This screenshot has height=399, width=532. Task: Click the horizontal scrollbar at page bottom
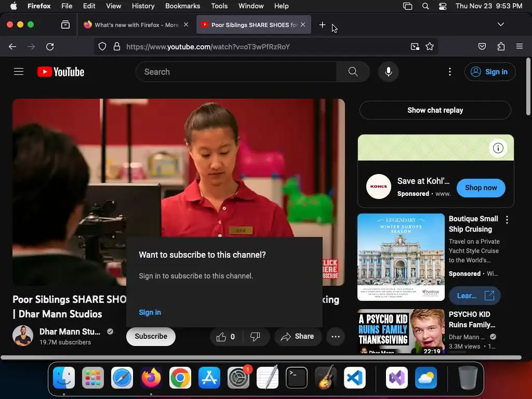coord(261,357)
